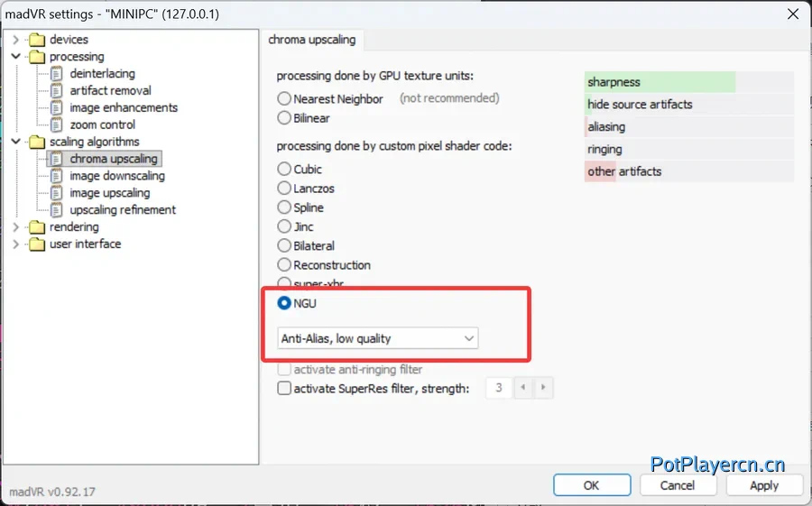
Task: Click the SuperRes strength value field
Action: [x=499, y=389]
